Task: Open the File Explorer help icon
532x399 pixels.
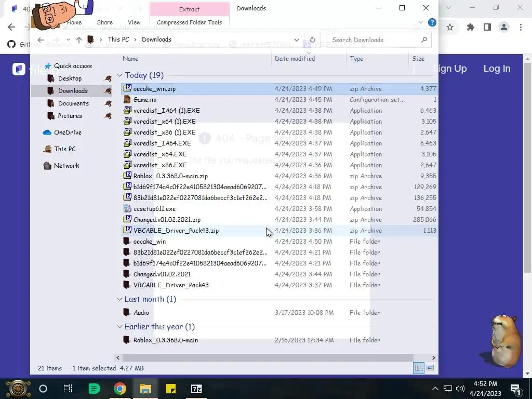Action: pos(432,22)
